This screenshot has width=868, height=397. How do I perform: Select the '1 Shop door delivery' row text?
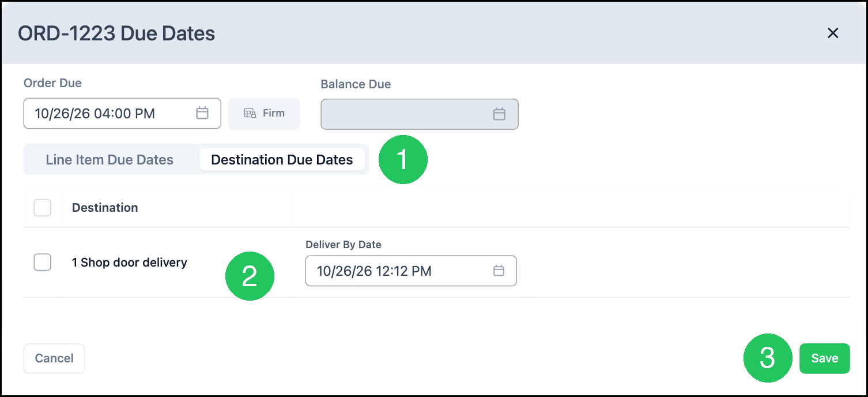point(130,263)
